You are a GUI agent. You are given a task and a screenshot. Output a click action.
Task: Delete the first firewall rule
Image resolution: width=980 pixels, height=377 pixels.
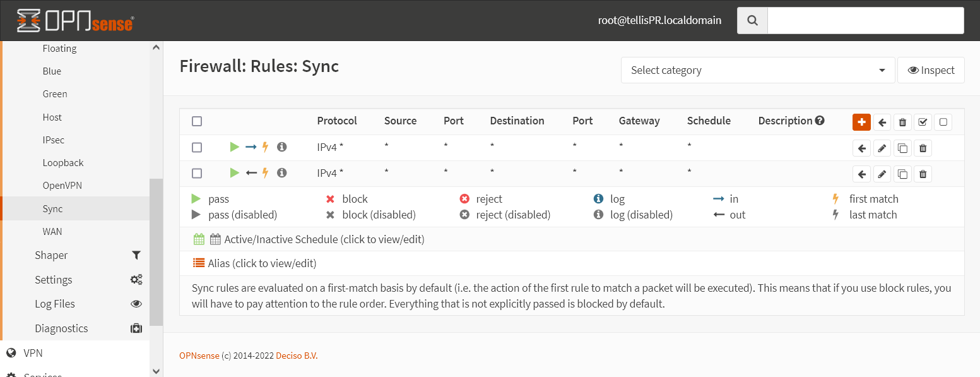tap(923, 148)
